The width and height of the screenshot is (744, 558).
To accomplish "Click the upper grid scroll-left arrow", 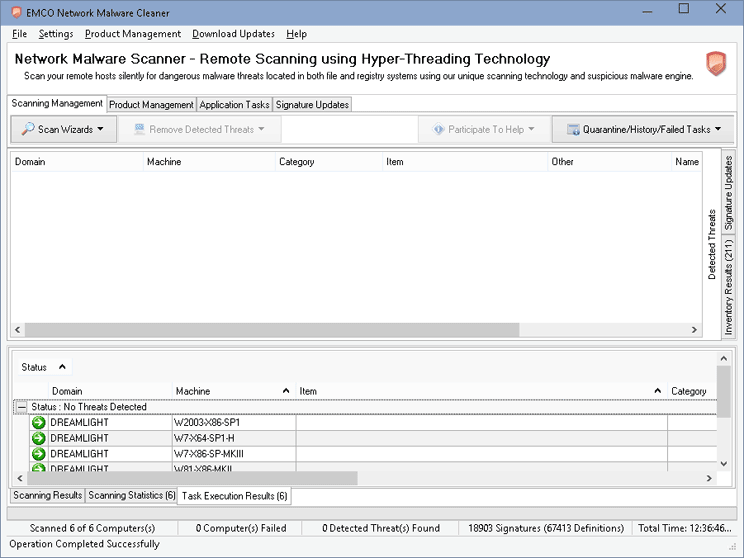I will [18, 329].
